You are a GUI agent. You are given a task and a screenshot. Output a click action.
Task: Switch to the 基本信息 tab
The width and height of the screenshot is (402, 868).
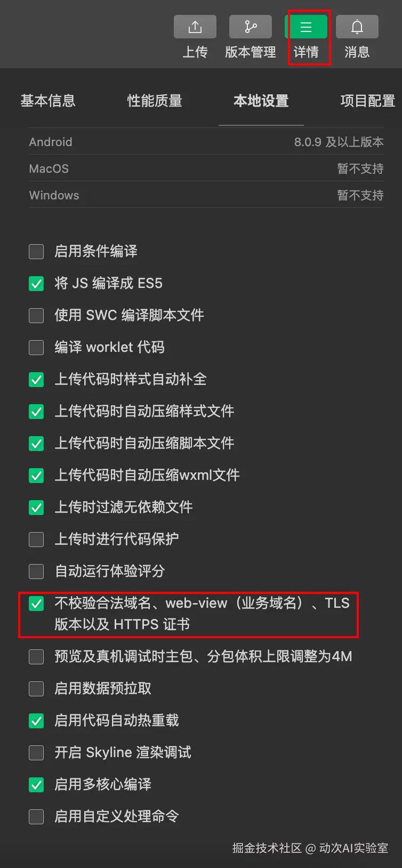(48, 101)
